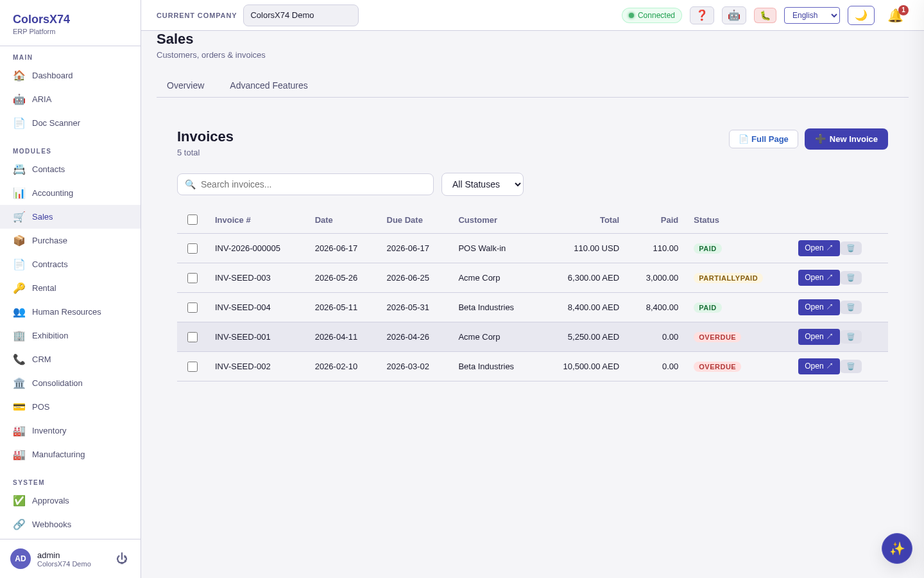Click the ColorsX74 logo title
Image resolution: width=924 pixels, height=578 pixels.
pyautogui.click(x=42, y=19)
